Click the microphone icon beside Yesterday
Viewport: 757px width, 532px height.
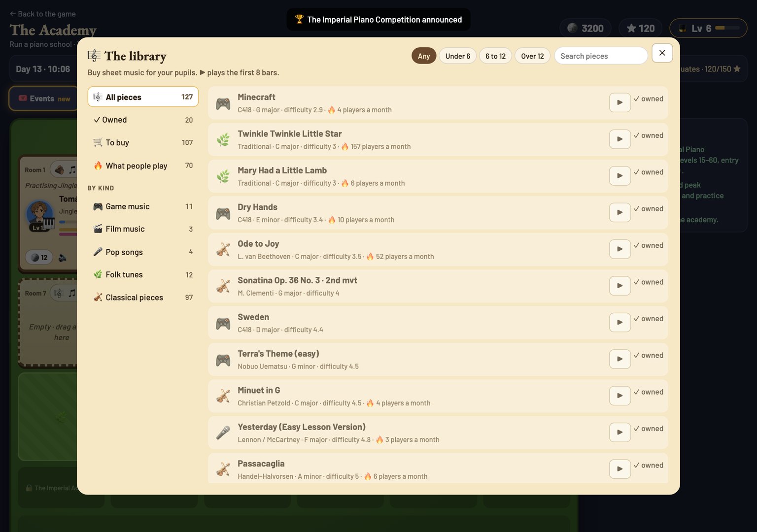223,433
